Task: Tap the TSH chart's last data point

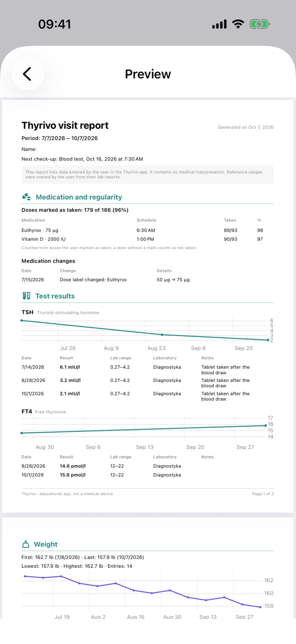Action: click(x=268, y=340)
